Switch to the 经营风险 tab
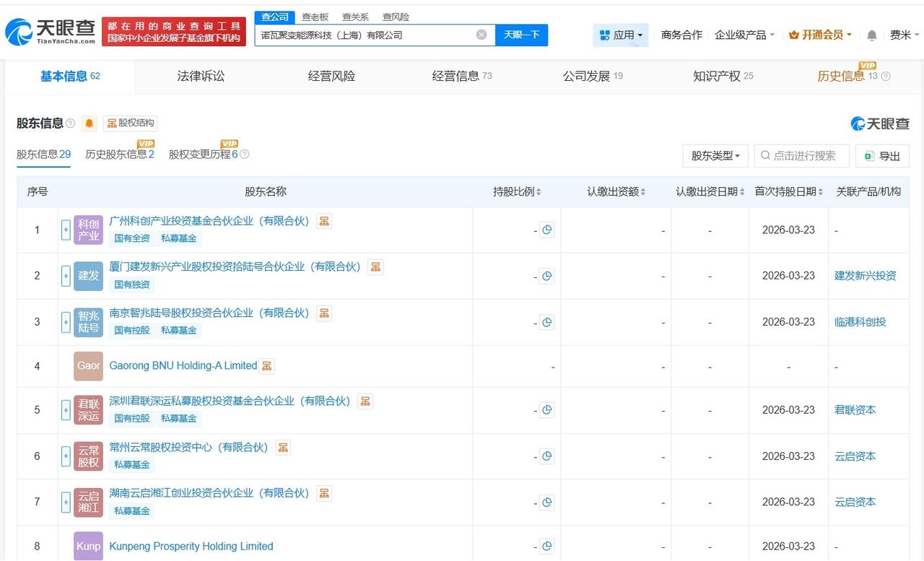The width and height of the screenshot is (924, 561). point(331,76)
